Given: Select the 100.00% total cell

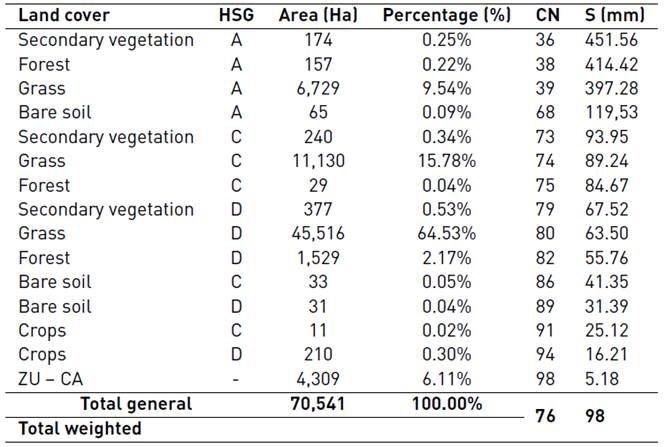Looking at the screenshot, I should click(x=446, y=404).
